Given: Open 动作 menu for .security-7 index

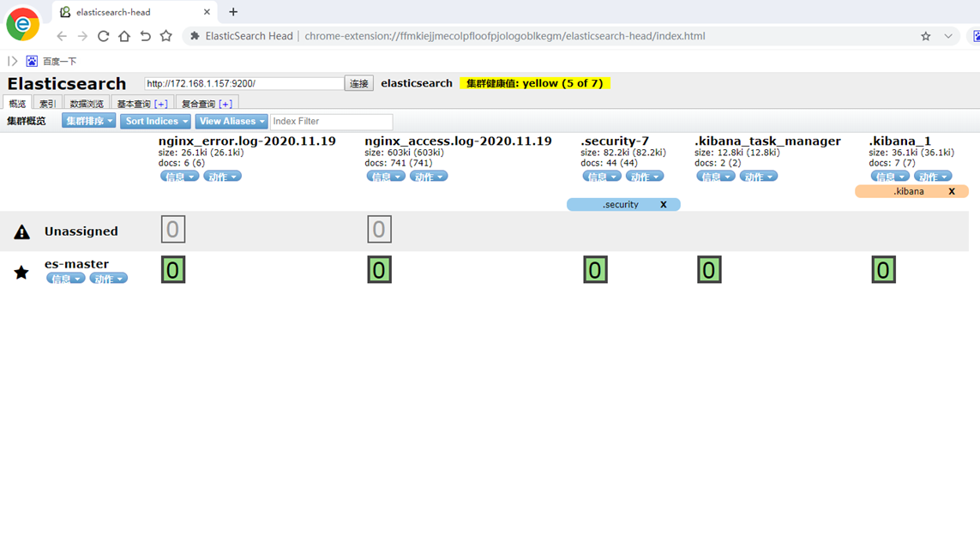Looking at the screenshot, I should 645,177.
